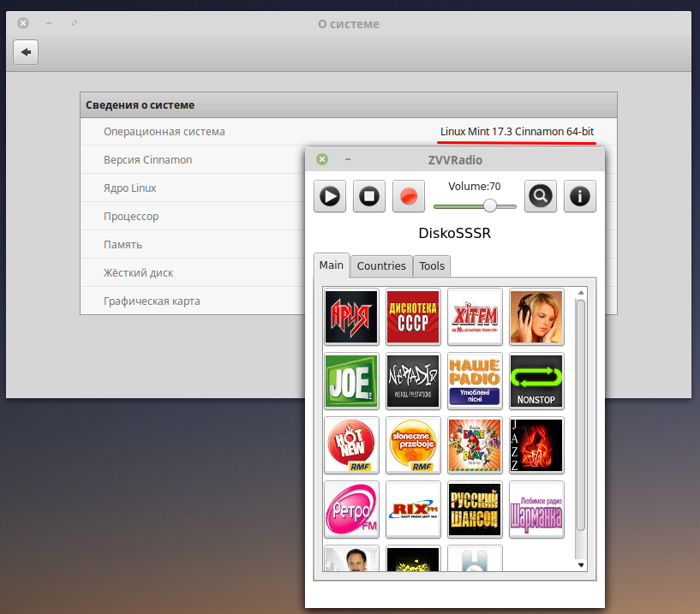Open the Tools tab
The height and width of the screenshot is (614, 700).
click(x=432, y=266)
